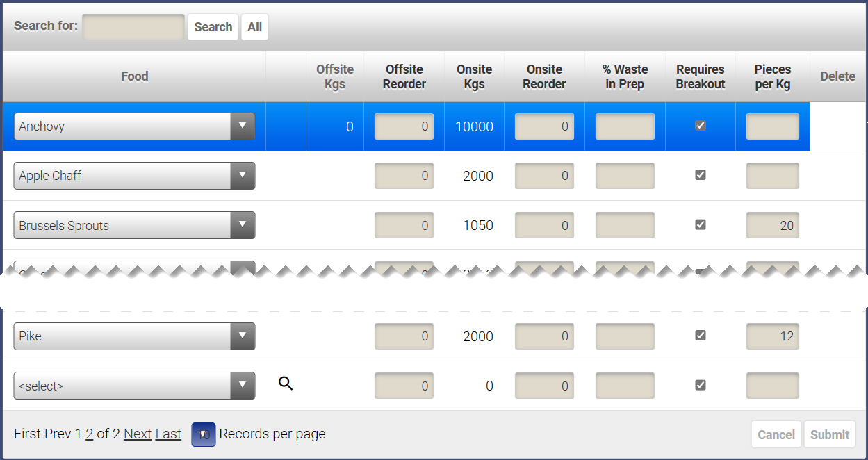Click the Search button

tap(213, 27)
